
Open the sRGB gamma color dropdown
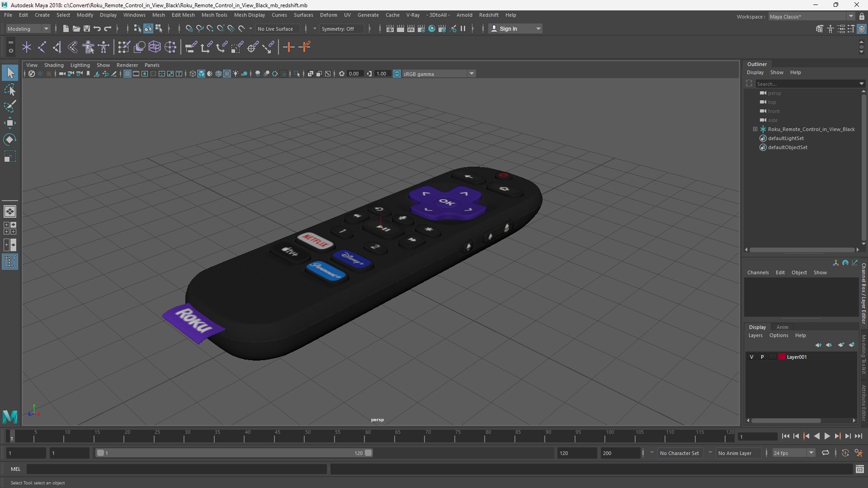coord(438,74)
